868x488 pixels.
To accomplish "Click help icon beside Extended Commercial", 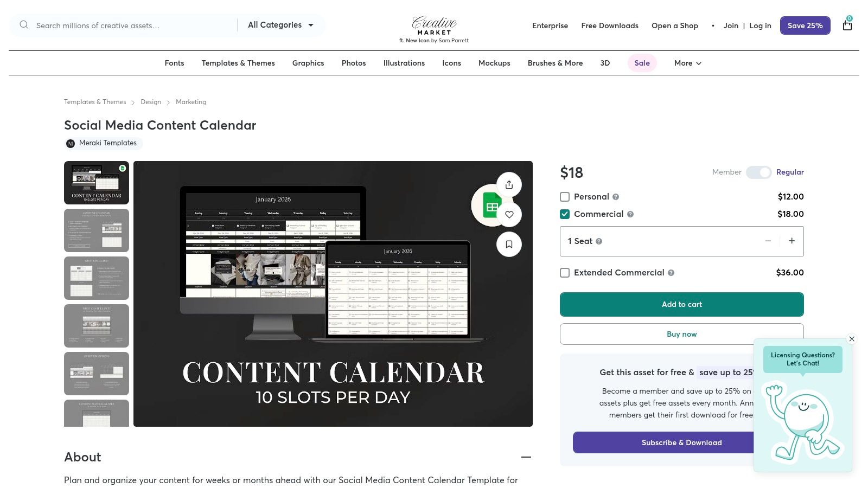I will 671,273.
